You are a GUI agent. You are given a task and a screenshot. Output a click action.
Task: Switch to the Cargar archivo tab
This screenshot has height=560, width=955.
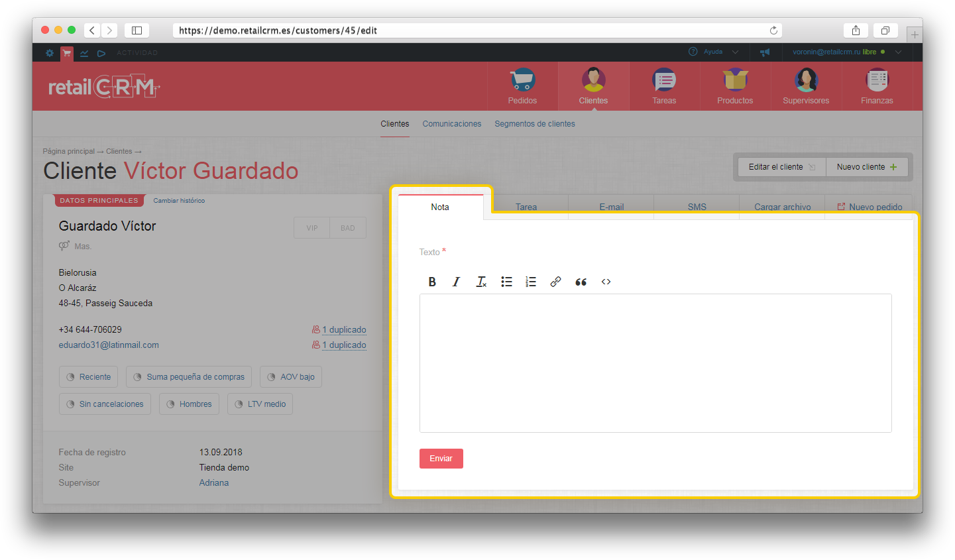783,207
